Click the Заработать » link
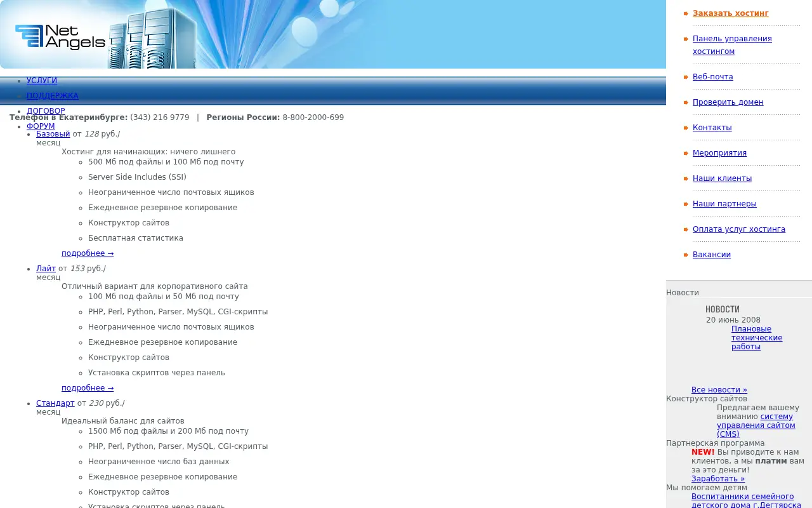This screenshot has width=812, height=508. [718, 479]
